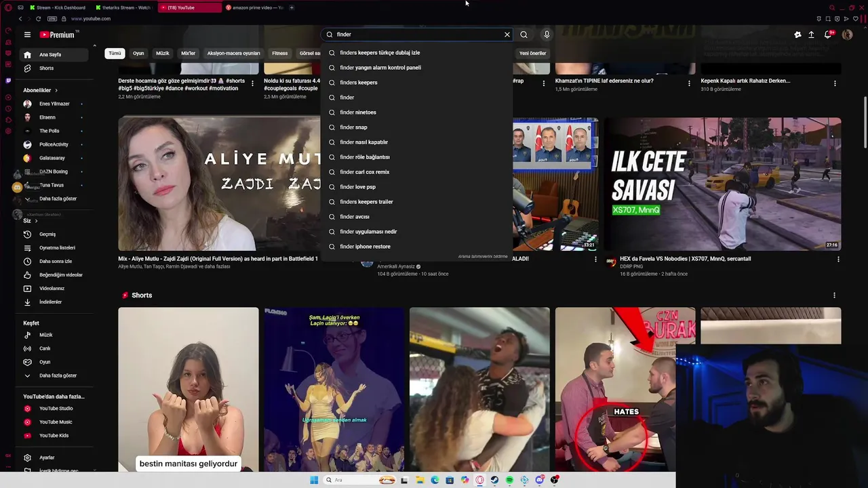Choose suggestion finder snap
Image resolution: width=868 pixels, height=488 pixels.
[416, 127]
